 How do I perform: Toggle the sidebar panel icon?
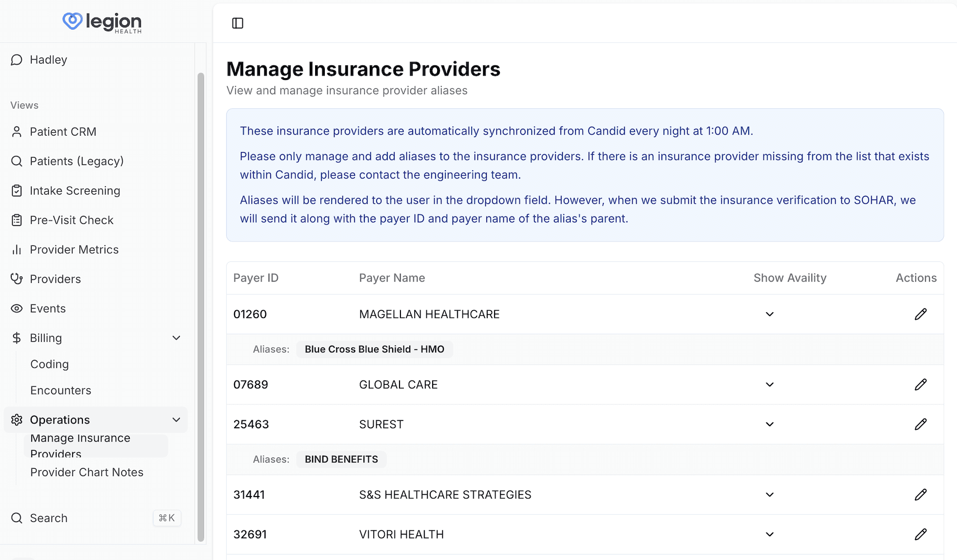pyautogui.click(x=238, y=23)
